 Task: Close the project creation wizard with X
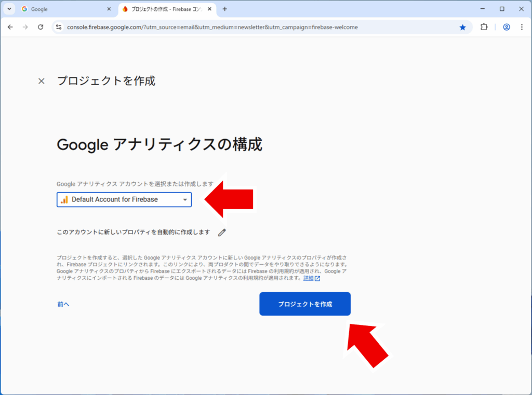(42, 81)
